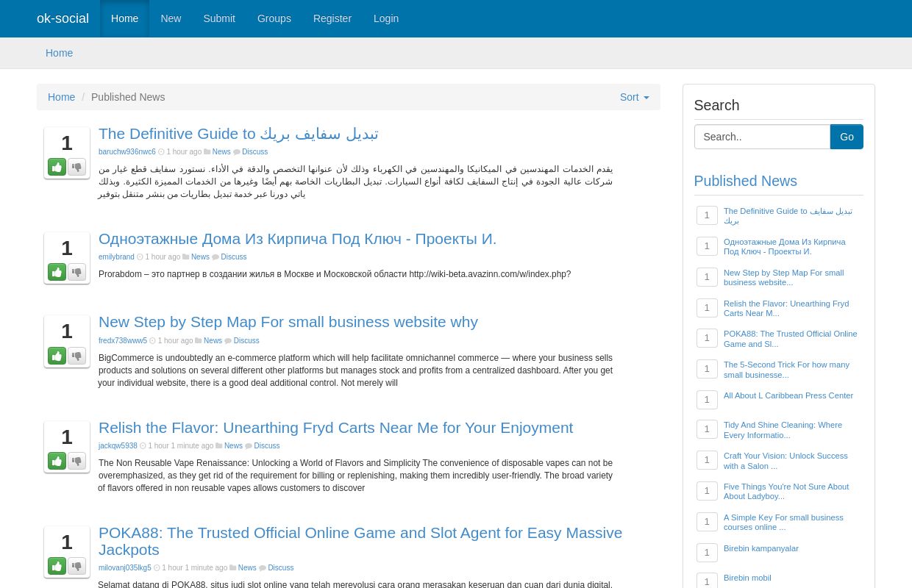Open the Birebin kampanyalar article

click(760, 548)
